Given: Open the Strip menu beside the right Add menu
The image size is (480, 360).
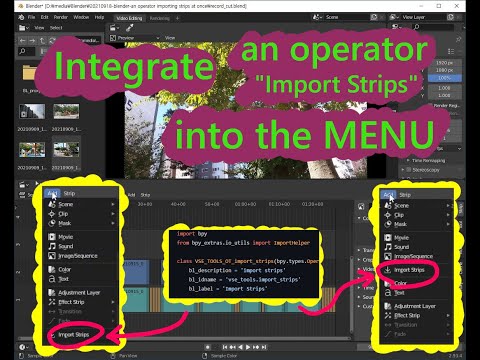Looking at the screenshot, I should click(x=405, y=195).
